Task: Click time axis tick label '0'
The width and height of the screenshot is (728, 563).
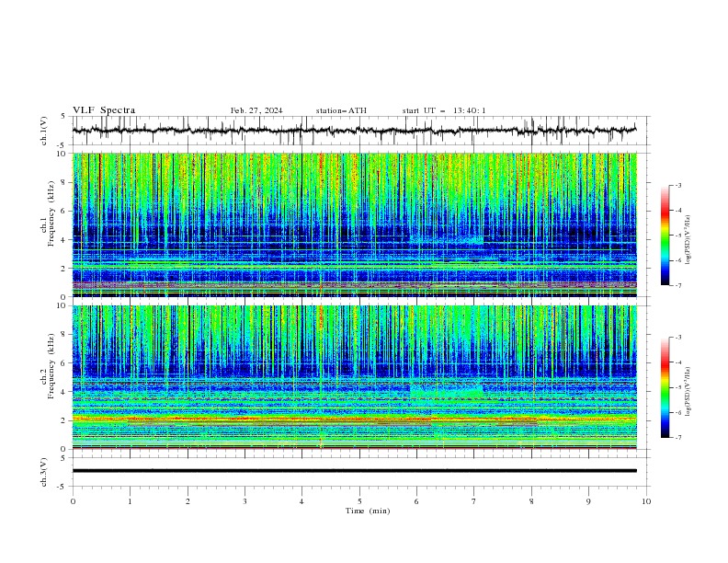Action: click(x=73, y=501)
